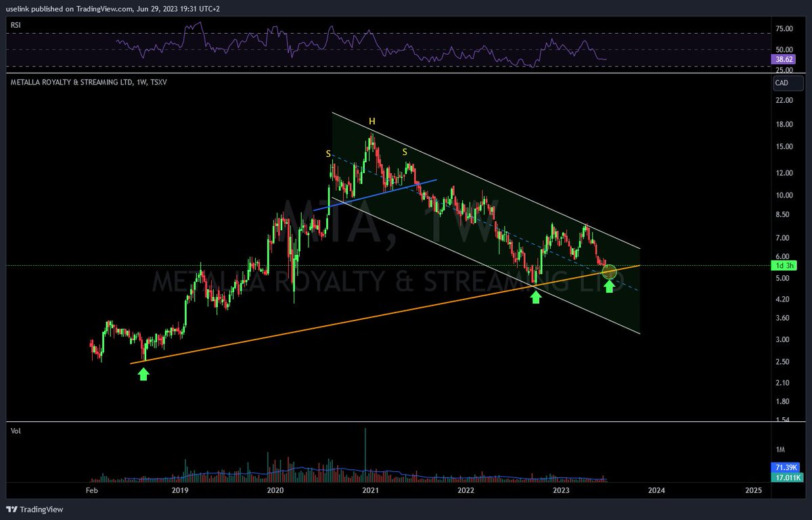Click the 1M volume scale label
This screenshot has width=812, height=520.
[x=780, y=450]
